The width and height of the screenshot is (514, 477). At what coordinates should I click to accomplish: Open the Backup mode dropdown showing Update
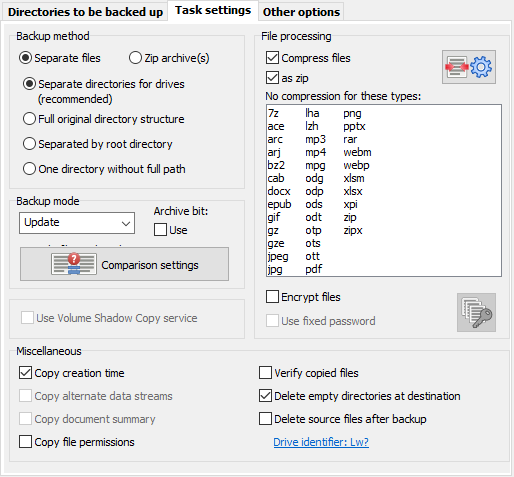click(x=77, y=223)
